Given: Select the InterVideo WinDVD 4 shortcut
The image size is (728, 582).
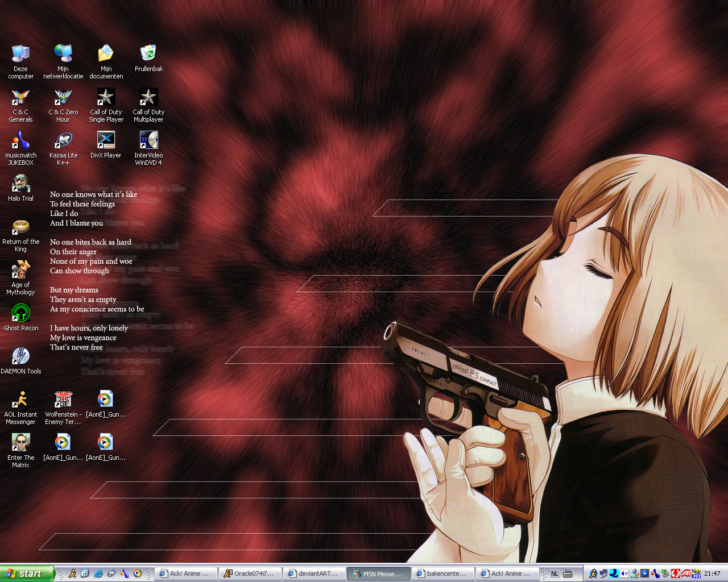Looking at the screenshot, I should tap(148, 148).
